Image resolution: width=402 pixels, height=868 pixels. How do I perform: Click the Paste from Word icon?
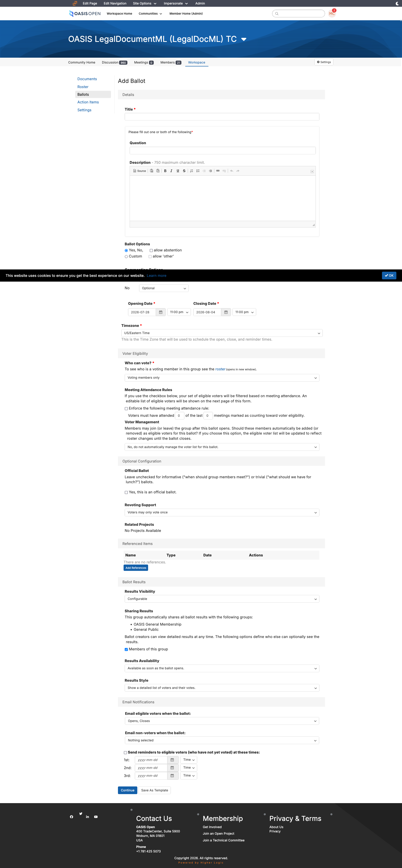tap(151, 171)
